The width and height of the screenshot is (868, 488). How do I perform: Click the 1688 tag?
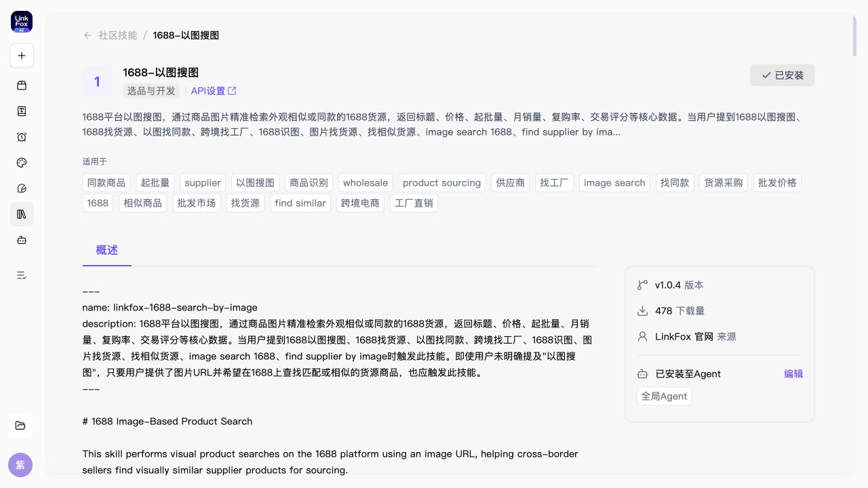[98, 203]
